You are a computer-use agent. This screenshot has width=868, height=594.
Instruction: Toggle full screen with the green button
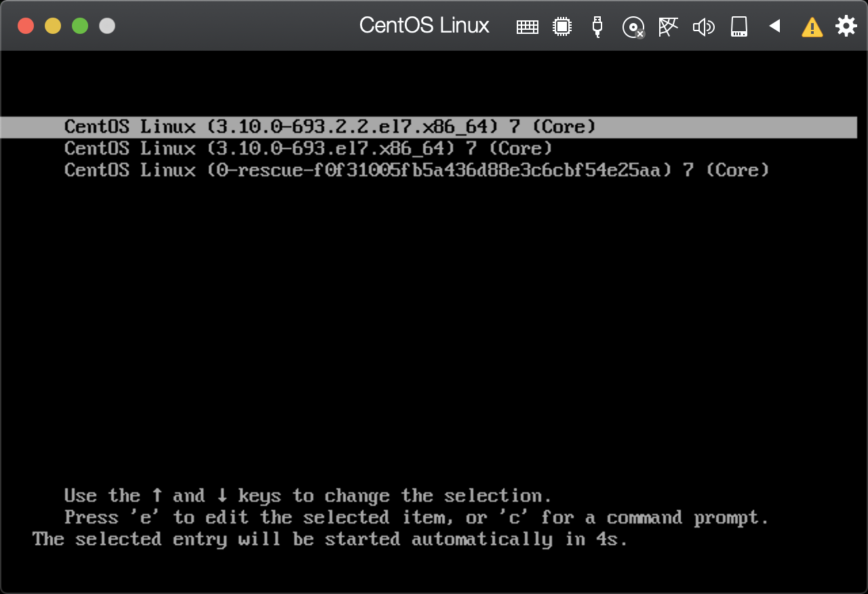79,25
